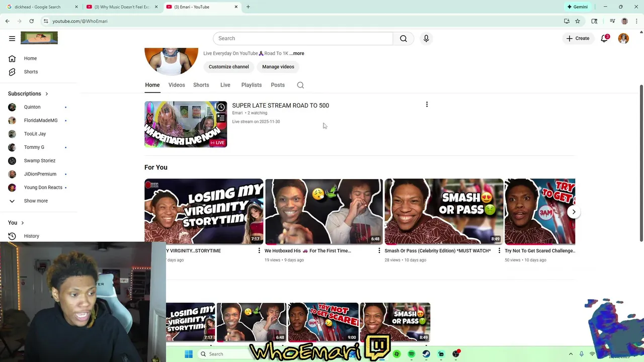
Task: Open the WHOEMARI LIVE NOW stream thumbnail
Action: coord(186,124)
